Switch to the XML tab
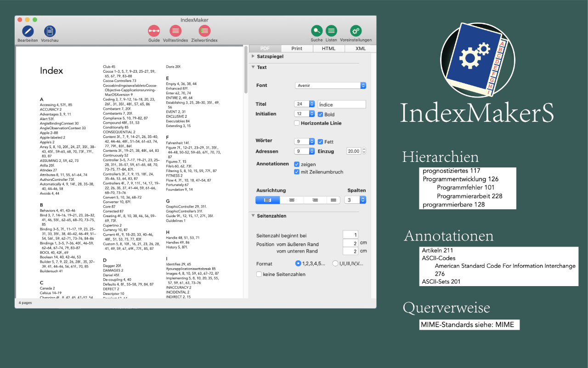 point(361,48)
